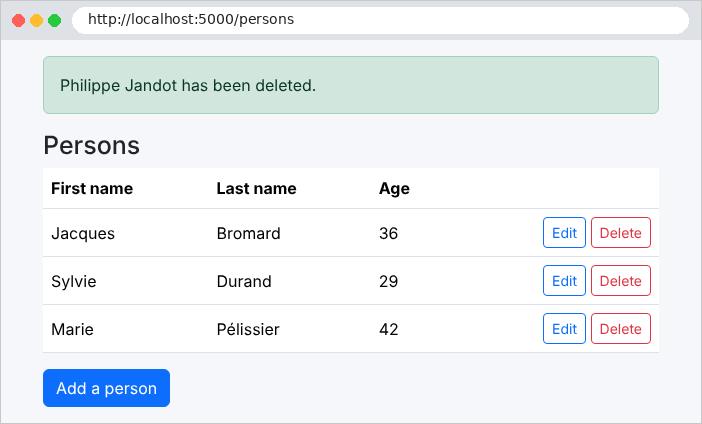Click the Pélissier last name cell
Image resolution: width=702 pixels, height=424 pixels.
click(x=248, y=329)
